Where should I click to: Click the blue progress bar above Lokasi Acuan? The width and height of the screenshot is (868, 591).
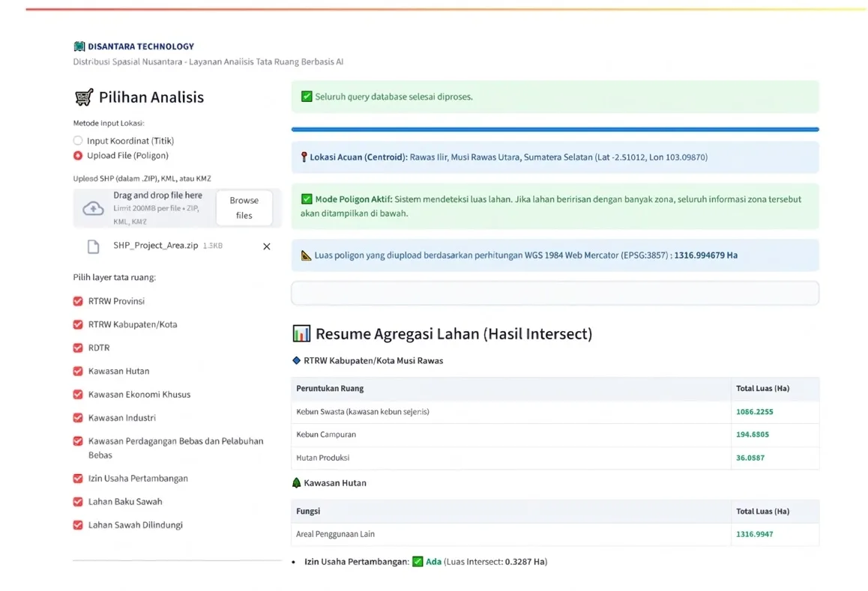[555, 130]
